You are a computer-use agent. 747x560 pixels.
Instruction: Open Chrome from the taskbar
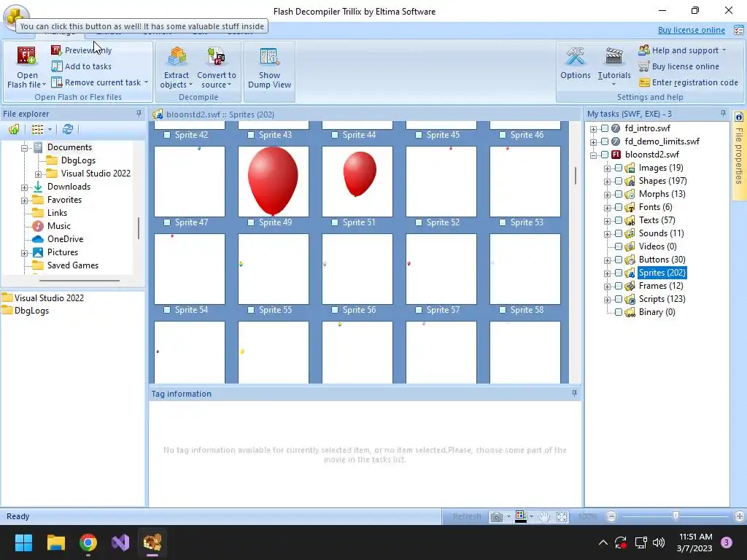88,542
